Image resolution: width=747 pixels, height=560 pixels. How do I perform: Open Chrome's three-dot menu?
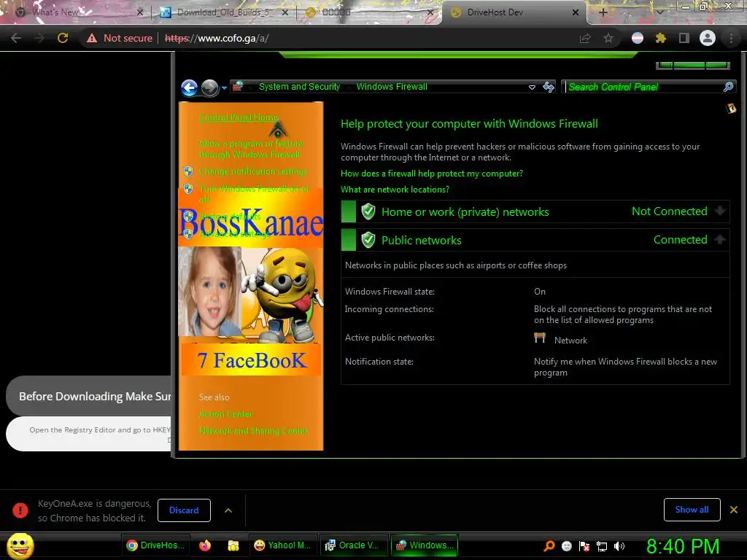731,38
